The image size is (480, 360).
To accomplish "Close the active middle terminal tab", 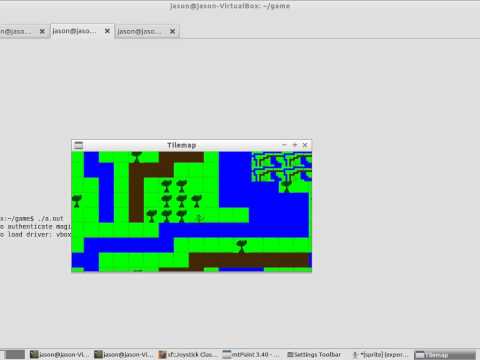I will tap(107, 31).
